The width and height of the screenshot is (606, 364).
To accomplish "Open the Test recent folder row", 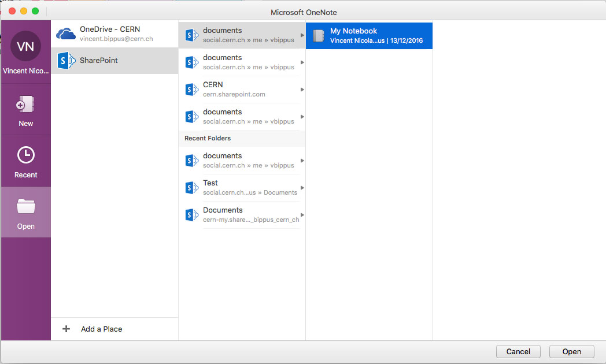I will [242, 188].
